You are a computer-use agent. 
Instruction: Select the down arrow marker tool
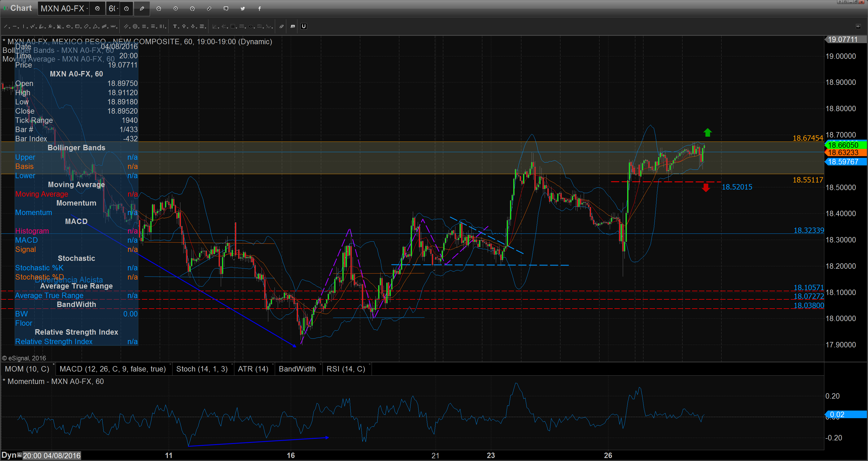193,26
